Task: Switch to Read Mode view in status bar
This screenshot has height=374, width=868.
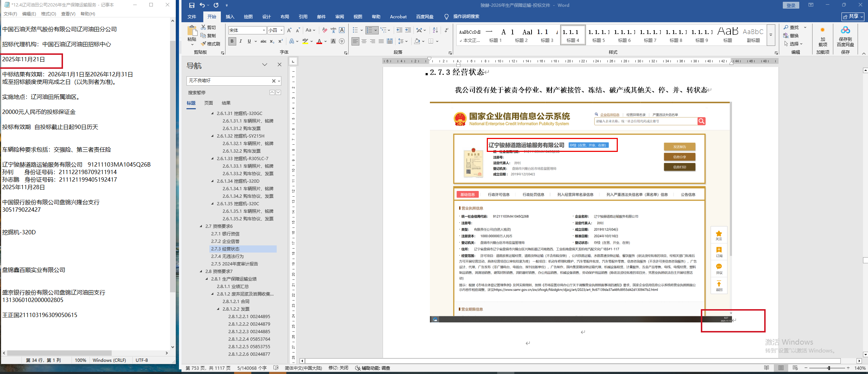Action: 766,368
